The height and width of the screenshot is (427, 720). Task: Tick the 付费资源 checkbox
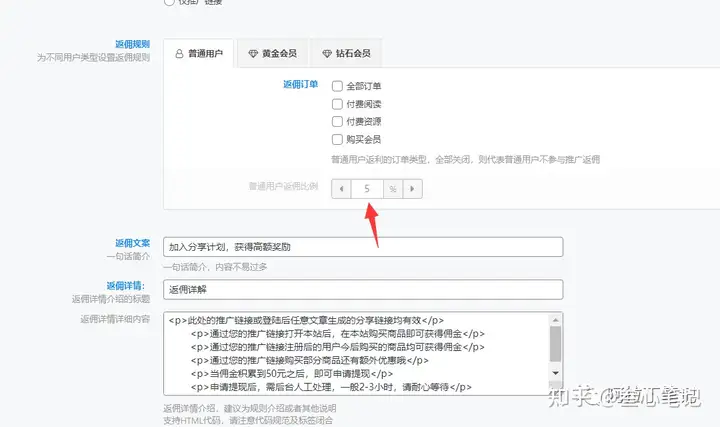[x=337, y=122]
